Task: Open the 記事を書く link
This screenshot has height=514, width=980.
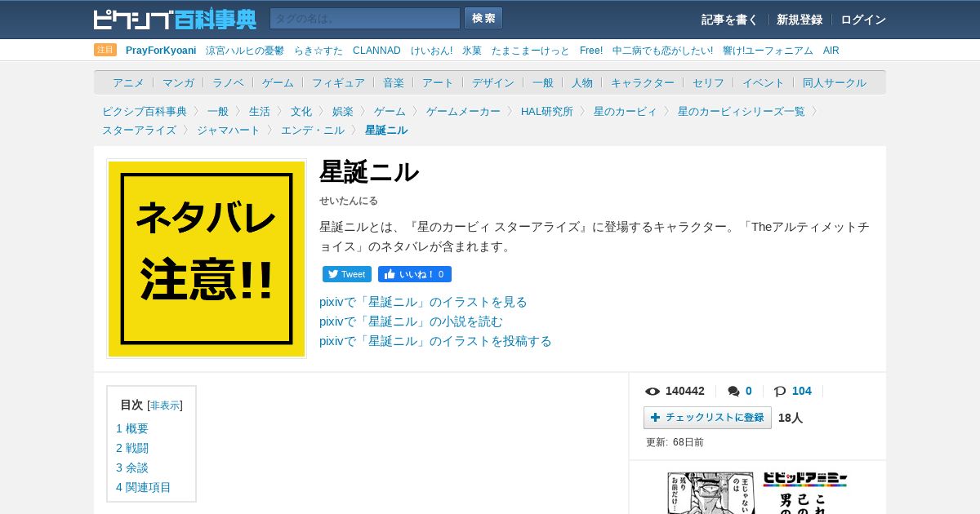Action: 729,20
